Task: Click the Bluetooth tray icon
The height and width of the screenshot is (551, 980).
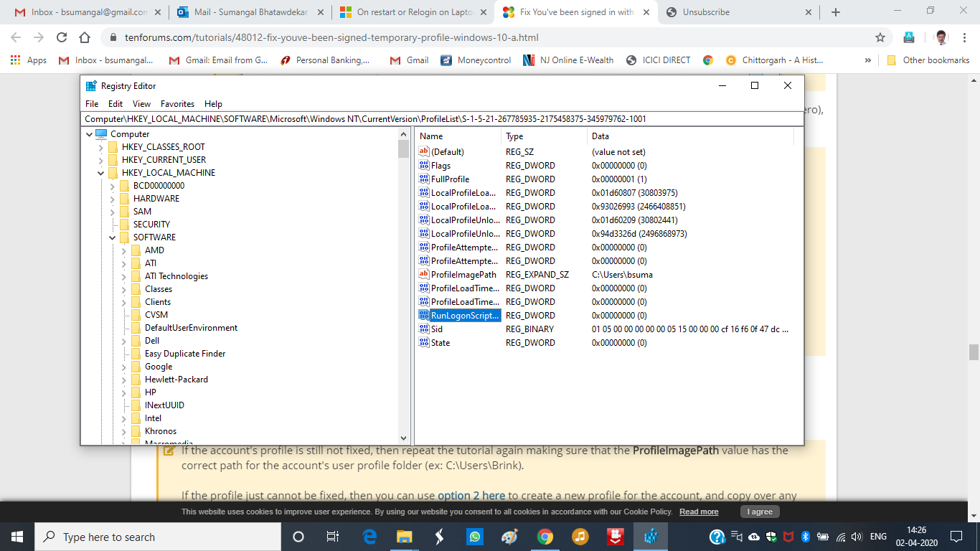Action: coord(805,537)
